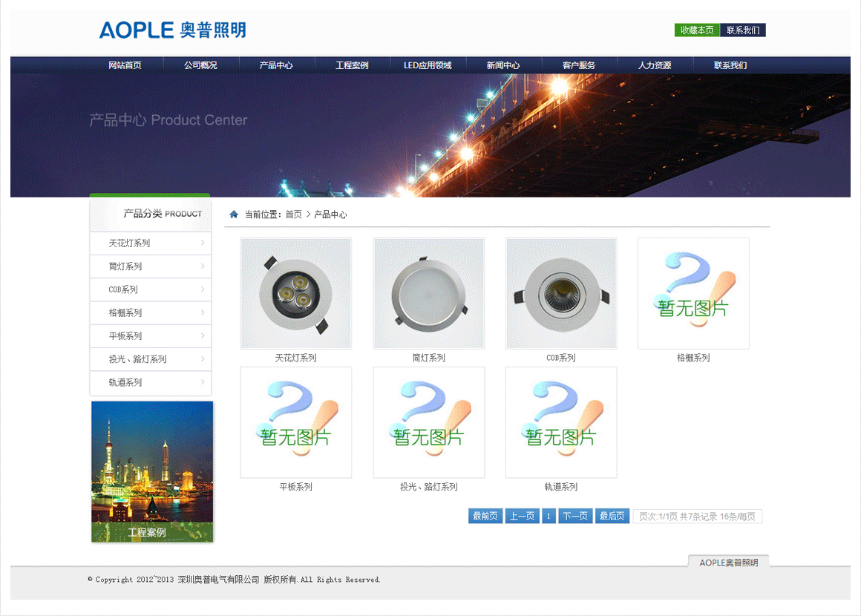This screenshot has height=616, width=861.
Task: Expand the chevron on the 轨道系列 sidebar row
Action: click(x=203, y=381)
